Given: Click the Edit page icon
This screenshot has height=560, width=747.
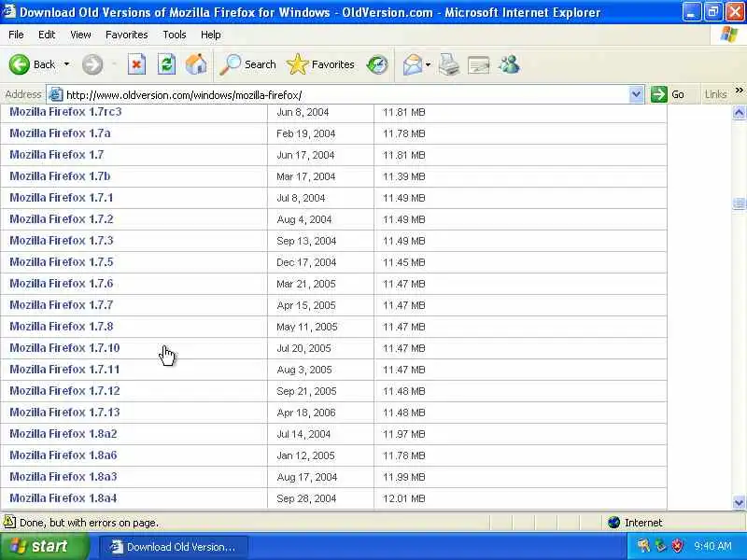Looking at the screenshot, I should coord(479,65).
